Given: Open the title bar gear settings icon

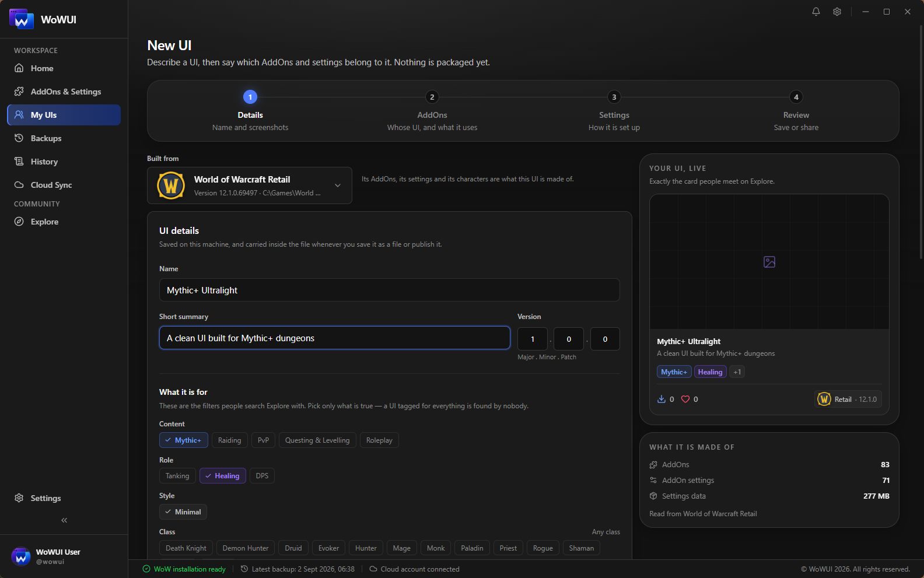Looking at the screenshot, I should coord(837,12).
